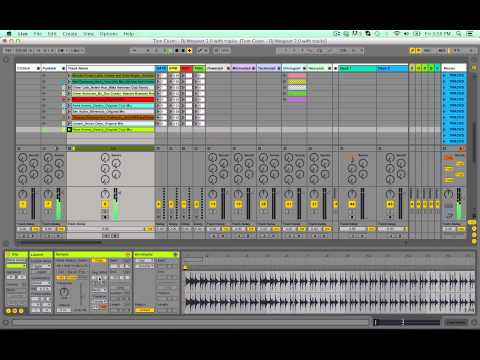
Task: Open Spotlight search magnifier icon
Action: coord(459,34)
